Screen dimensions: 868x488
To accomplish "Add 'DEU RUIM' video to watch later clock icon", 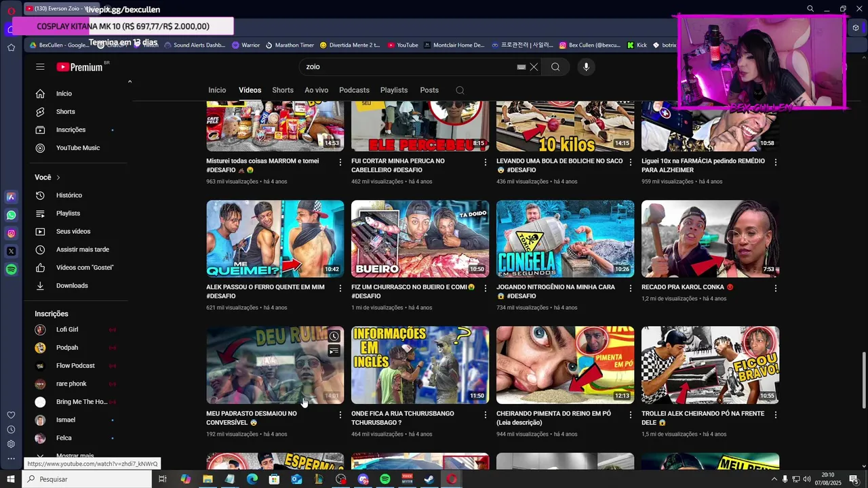I will point(334,336).
